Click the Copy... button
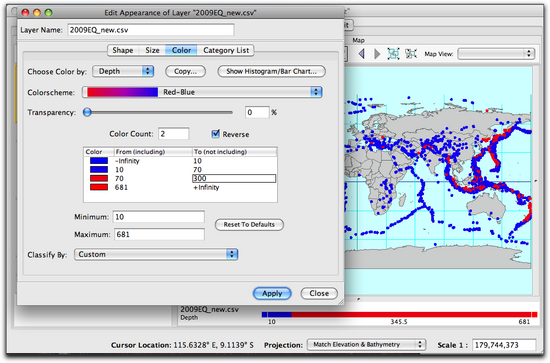 185,71
